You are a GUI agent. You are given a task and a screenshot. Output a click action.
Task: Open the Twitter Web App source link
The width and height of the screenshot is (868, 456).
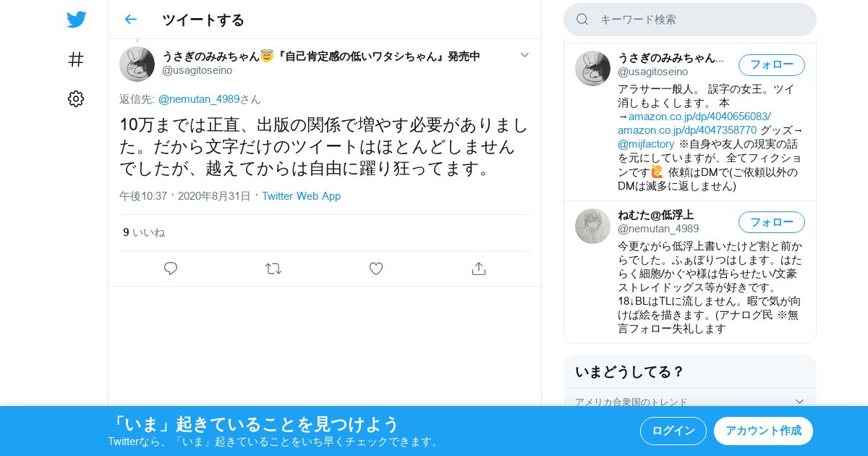pyautogui.click(x=301, y=196)
